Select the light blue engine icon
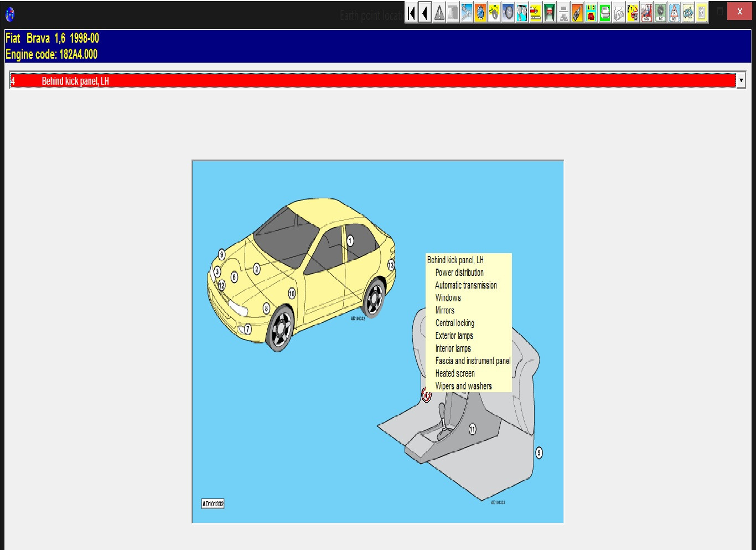Viewport: 756px width, 550px height. 688,13
